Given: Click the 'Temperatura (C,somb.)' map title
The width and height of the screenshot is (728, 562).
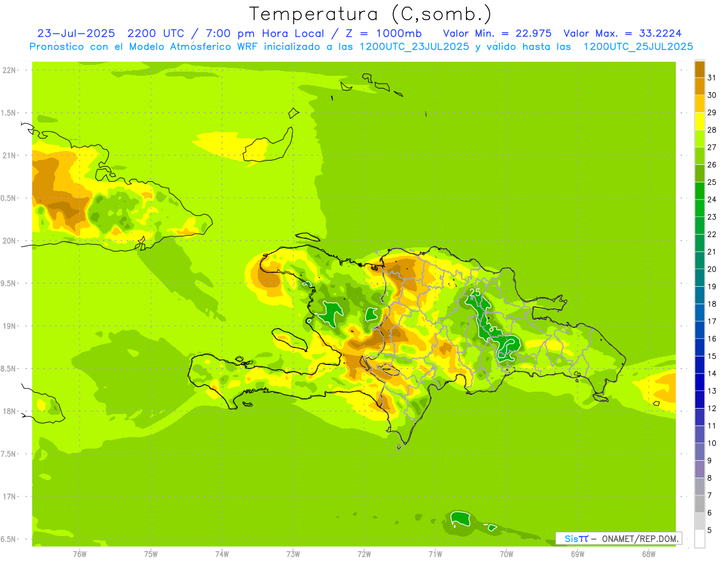Looking at the screenshot, I should click(x=370, y=14).
